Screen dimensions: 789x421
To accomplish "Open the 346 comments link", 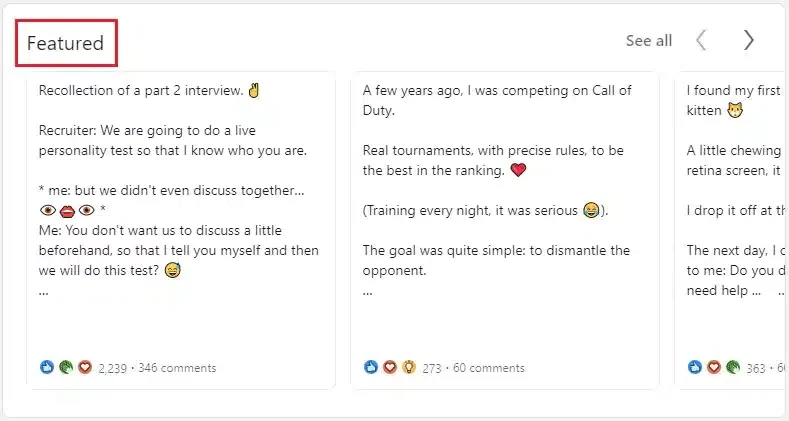I will click(x=177, y=368).
